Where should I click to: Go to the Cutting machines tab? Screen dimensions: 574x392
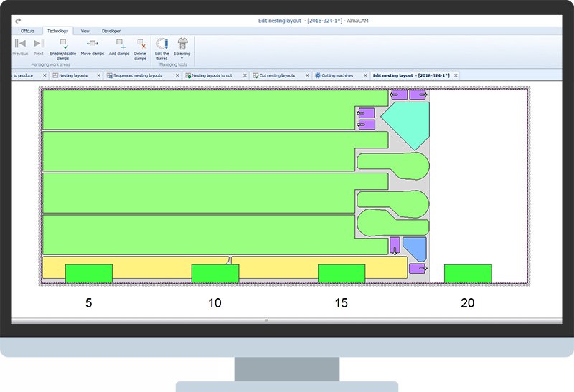click(x=337, y=75)
